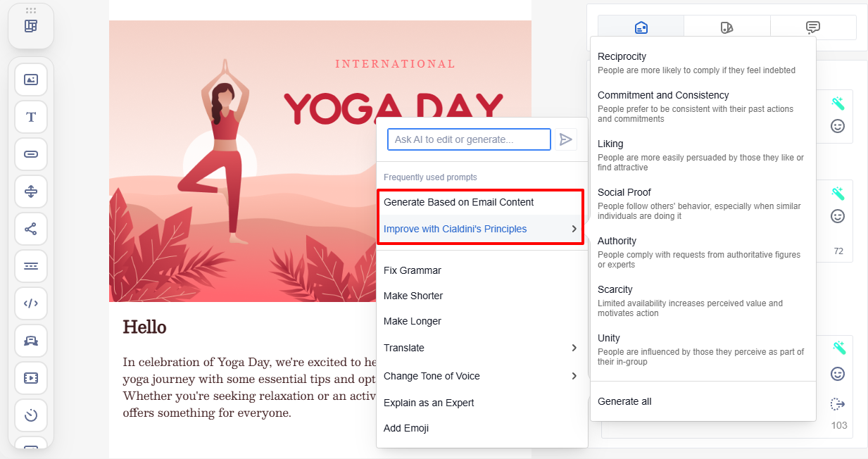
Task: Grab the drag handle dots above layout icon
Action: coord(31,11)
